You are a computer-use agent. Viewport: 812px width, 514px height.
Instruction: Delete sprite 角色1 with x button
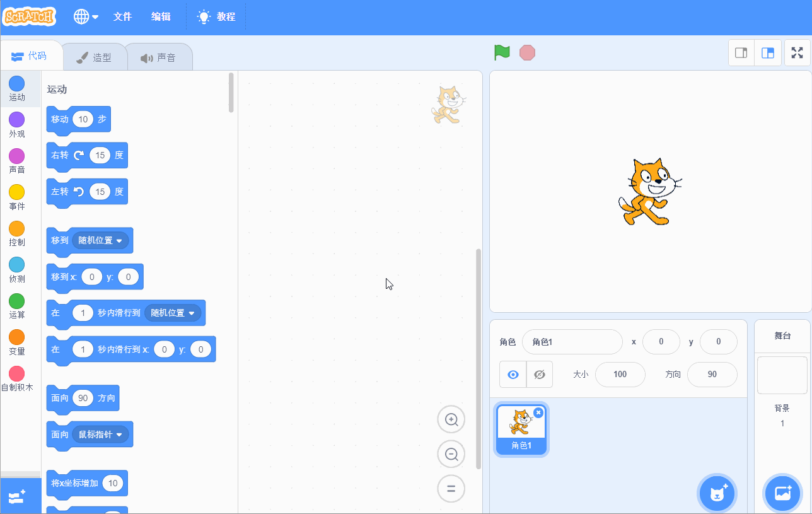point(538,412)
